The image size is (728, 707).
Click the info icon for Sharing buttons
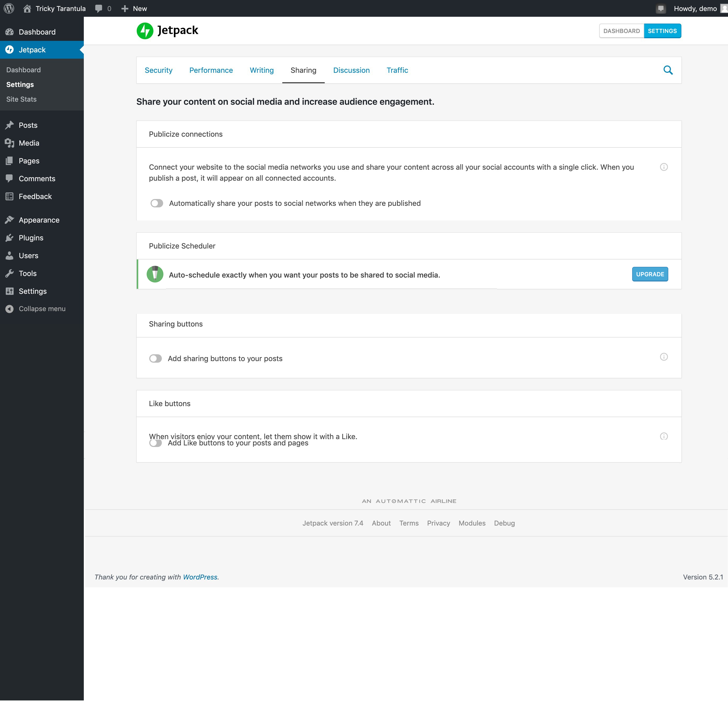664,357
